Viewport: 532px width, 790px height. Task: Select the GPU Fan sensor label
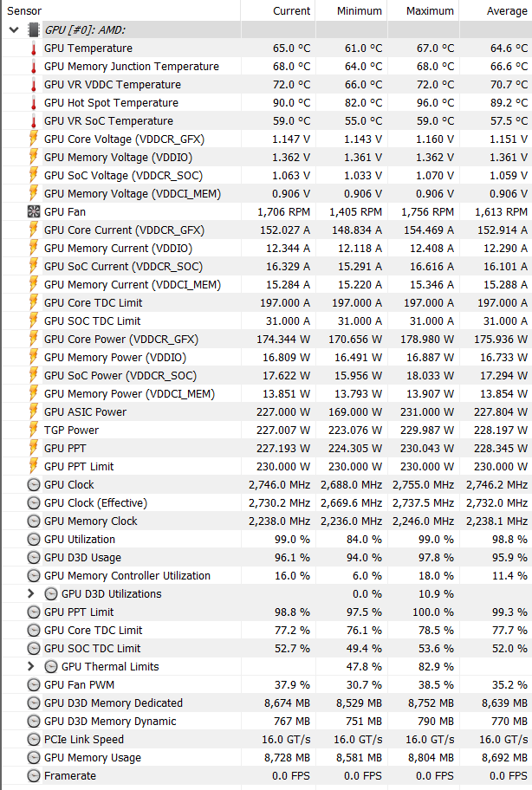(64, 211)
